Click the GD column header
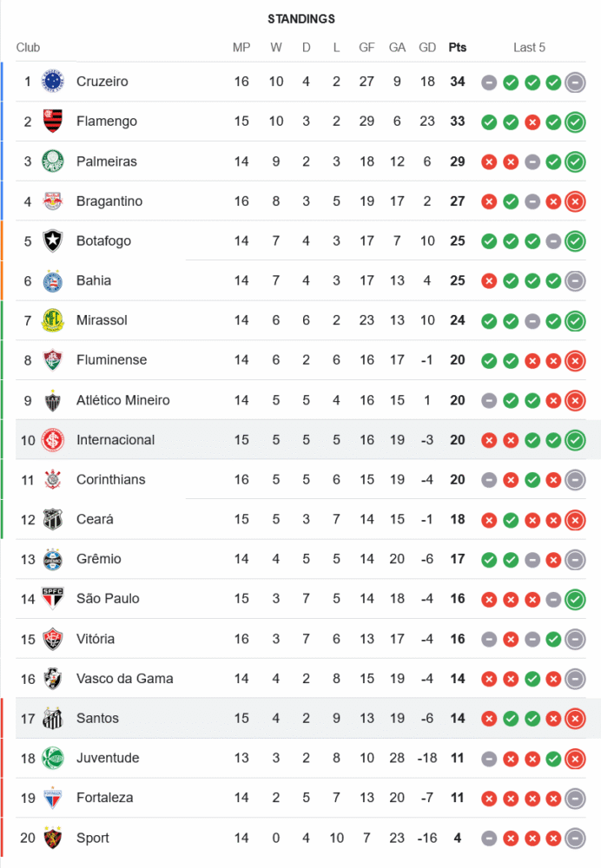This screenshot has width=601, height=868. 427,48
